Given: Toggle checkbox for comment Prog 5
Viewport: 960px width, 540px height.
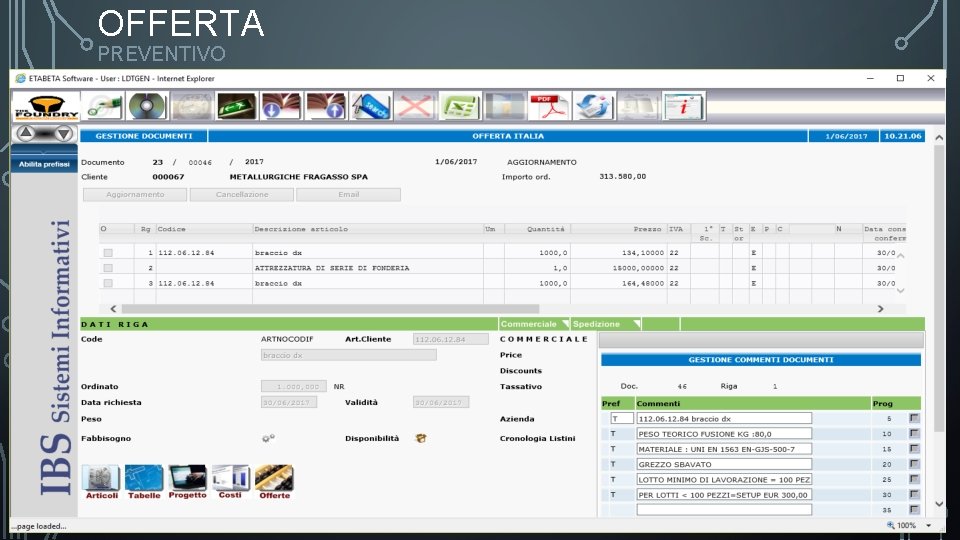Looking at the screenshot, I should 914,418.
